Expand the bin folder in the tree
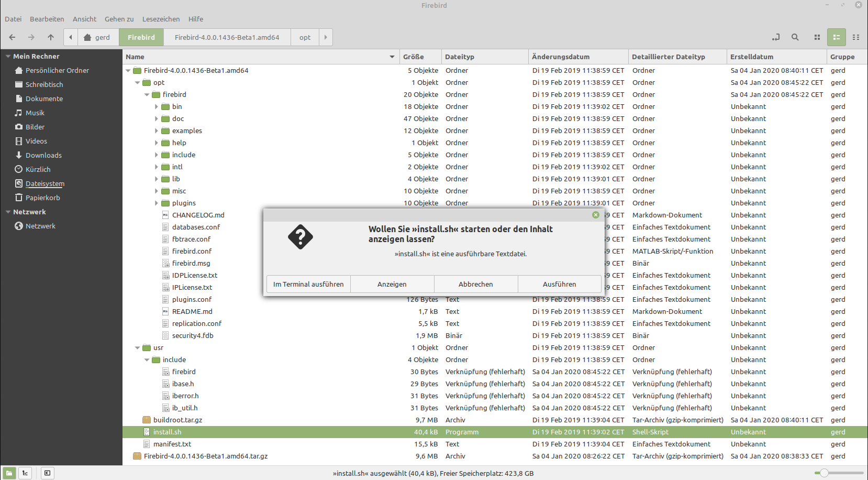This screenshot has width=868, height=480. point(156,107)
